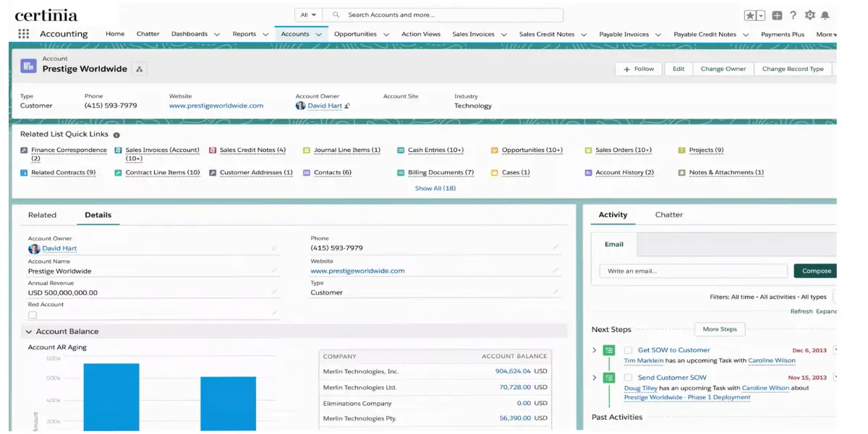Viewport: 868px width, 434px height.
Task: Click the Favorites star icon
Action: pos(750,15)
